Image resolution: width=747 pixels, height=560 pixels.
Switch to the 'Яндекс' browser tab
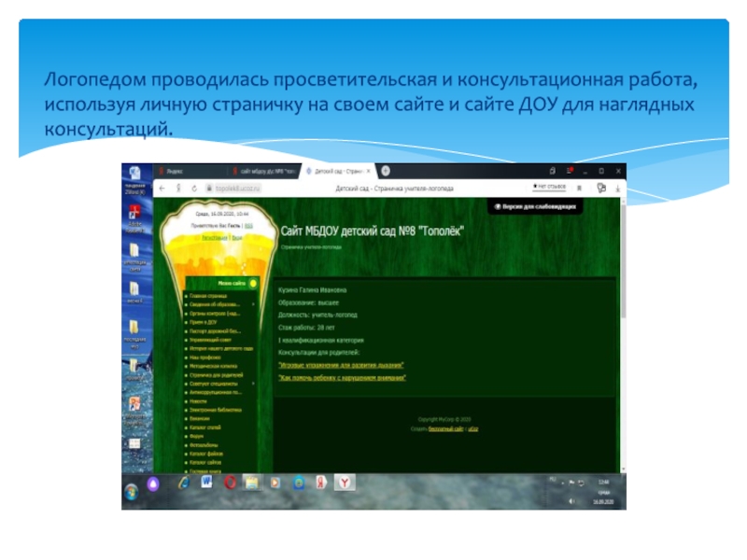pyautogui.click(x=190, y=171)
